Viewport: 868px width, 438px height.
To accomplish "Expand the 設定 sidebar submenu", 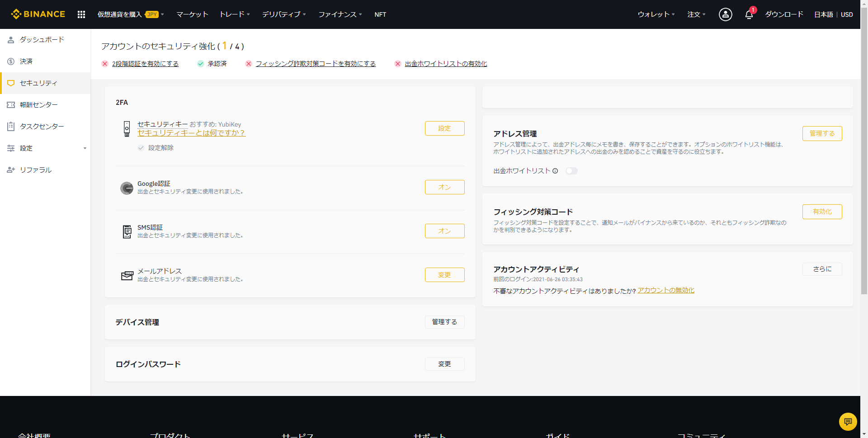I will [x=85, y=148].
